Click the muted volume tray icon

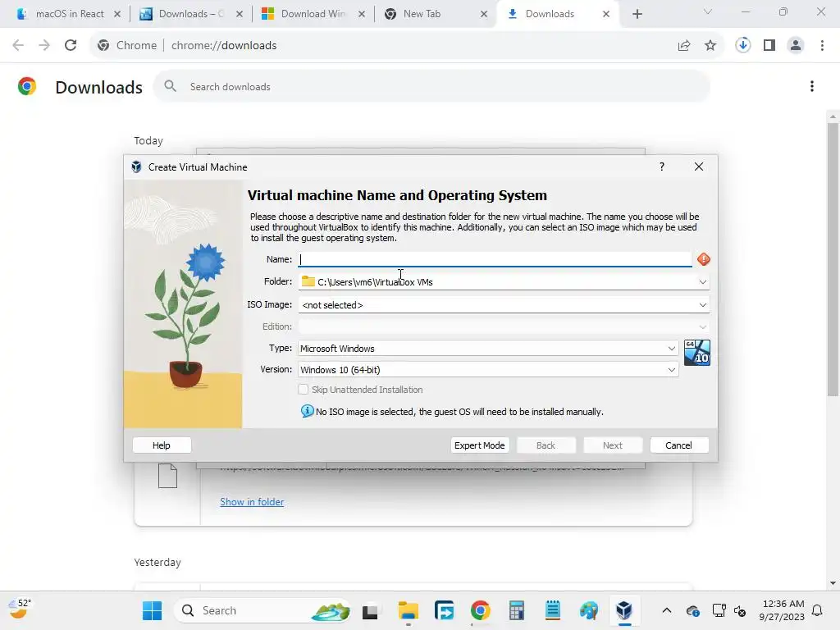coord(740,610)
